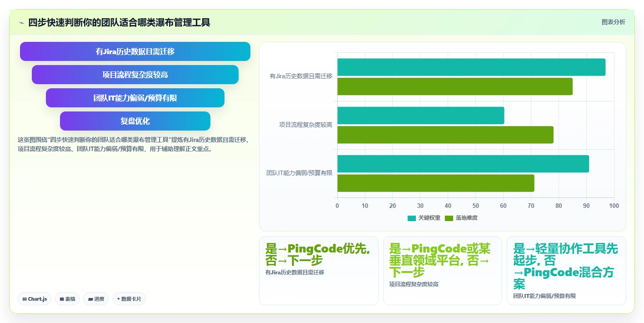Image resolution: width=644 pixels, height=323 pixels.
Task: Click the 进度 tag chip
Action: click(x=96, y=299)
